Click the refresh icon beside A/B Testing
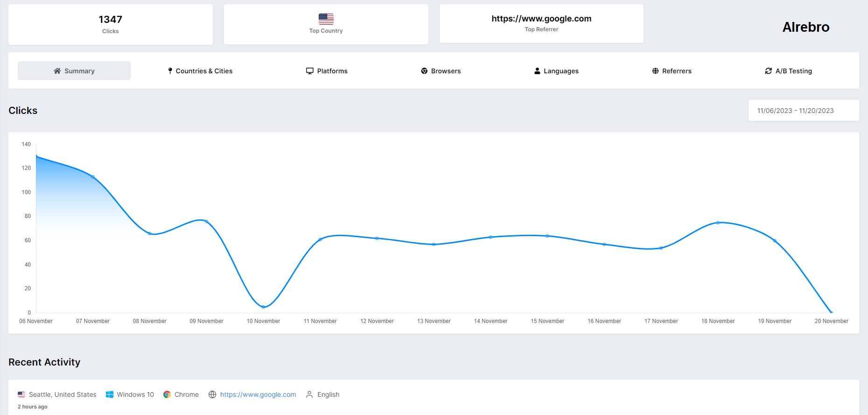 pos(768,71)
